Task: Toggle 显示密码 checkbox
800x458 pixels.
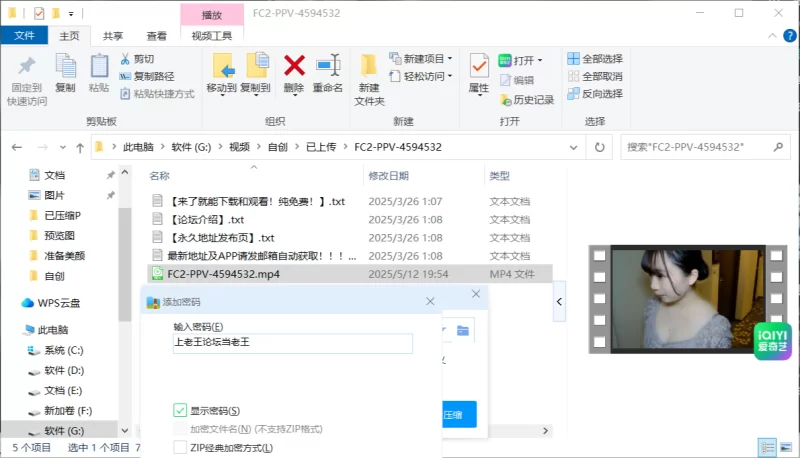Action: point(180,410)
